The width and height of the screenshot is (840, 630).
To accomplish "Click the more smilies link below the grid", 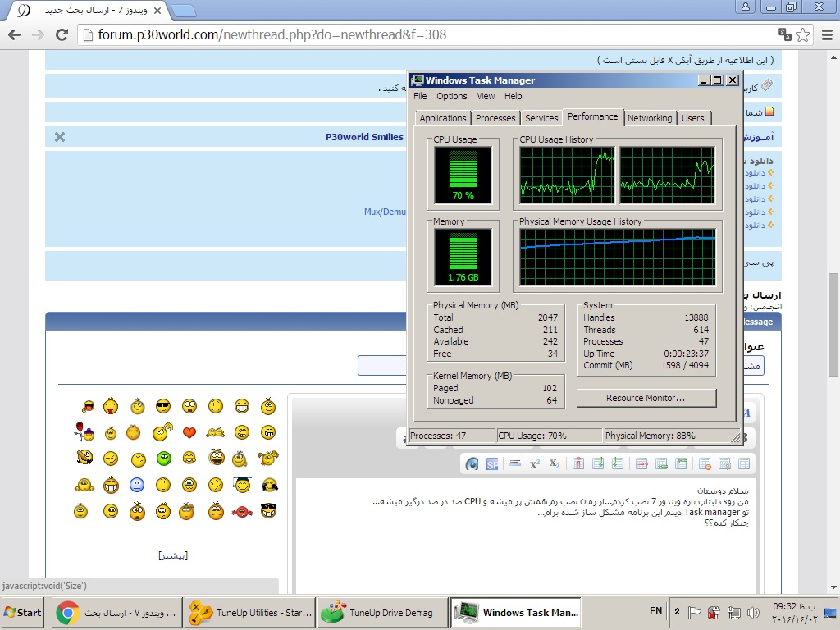I will [x=173, y=555].
